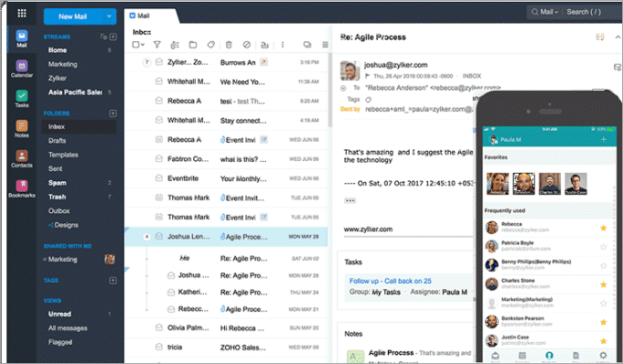Viewport: 623px width, 364px height.
Task: Open the tricia ZOHO Sales email
Action: click(x=227, y=348)
